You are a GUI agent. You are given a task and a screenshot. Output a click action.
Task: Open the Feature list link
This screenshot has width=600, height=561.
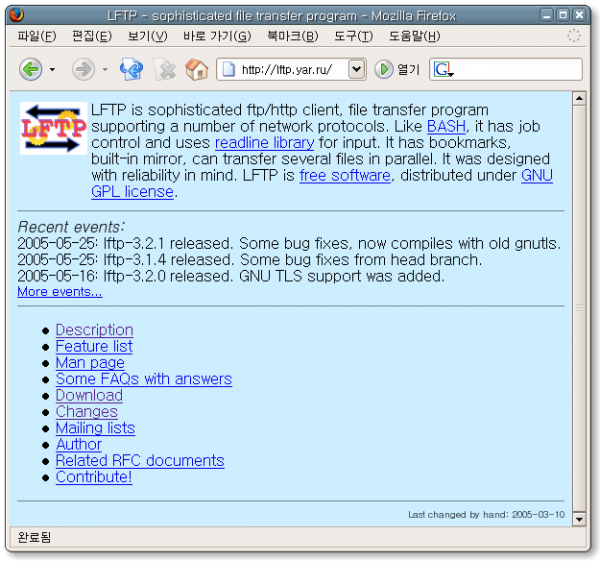coord(94,346)
